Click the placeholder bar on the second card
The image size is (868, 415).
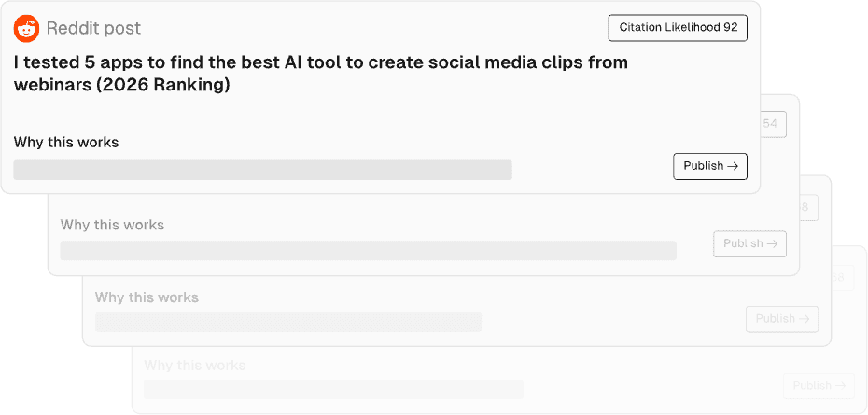[x=368, y=251]
